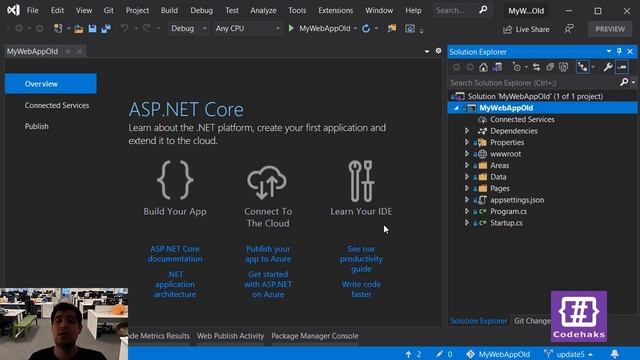The image size is (640, 360).
Task: Click the feedback icon beside Live Share
Action: 569,29
